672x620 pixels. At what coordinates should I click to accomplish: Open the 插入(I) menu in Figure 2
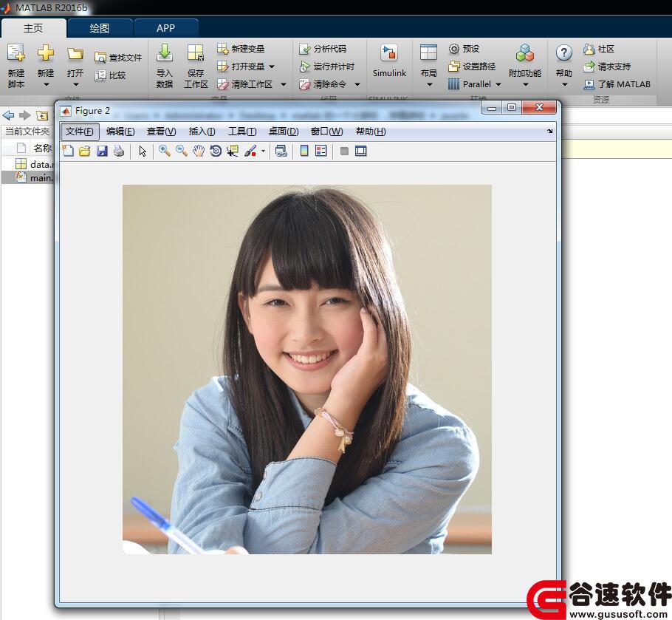coord(202,132)
